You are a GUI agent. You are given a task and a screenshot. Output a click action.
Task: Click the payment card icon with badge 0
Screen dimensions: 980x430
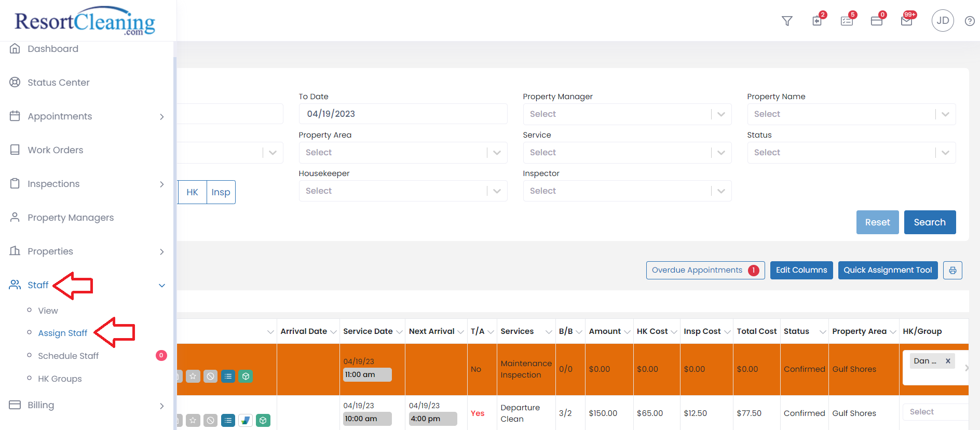click(x=877, y=21)
